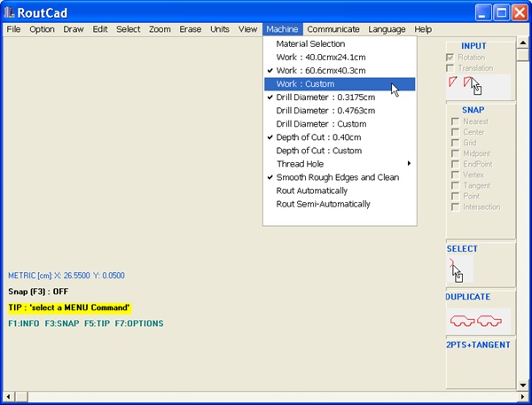Image resolution: width=532 pixels, height=405 pixels.
Task: Enable the Midpoint snap checkbox
Action: (456, 153)
